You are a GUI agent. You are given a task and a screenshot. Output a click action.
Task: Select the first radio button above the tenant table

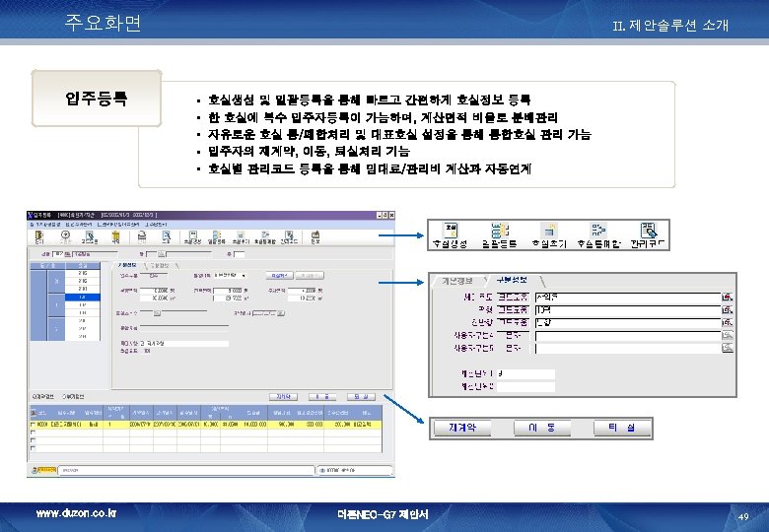click(x=34, y=396)
